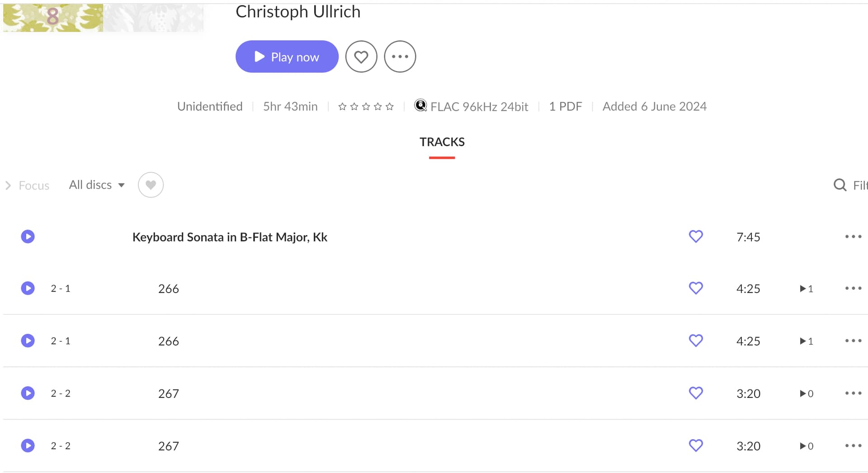Image resolution: width=868 pixels, height=473 pixels.
Task: Play the Keyboard Sonata in B-Flat Major heading
Action: click(28, 236)
